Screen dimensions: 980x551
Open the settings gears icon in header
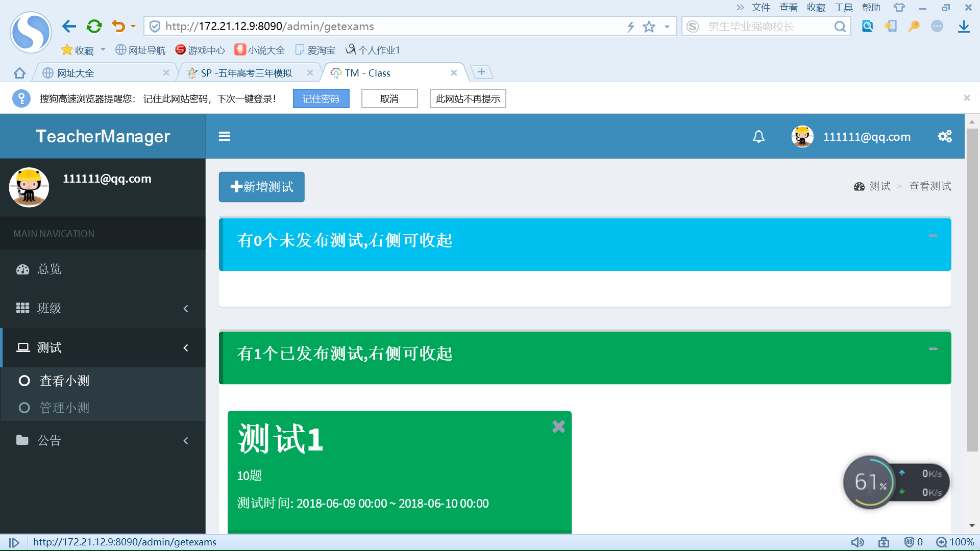tap(945, 136)
